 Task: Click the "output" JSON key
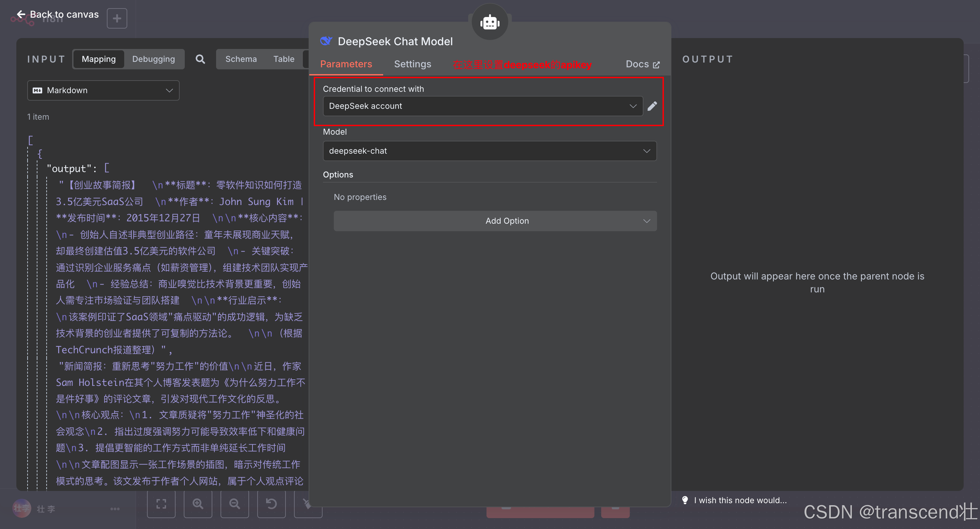click(69, 168)
